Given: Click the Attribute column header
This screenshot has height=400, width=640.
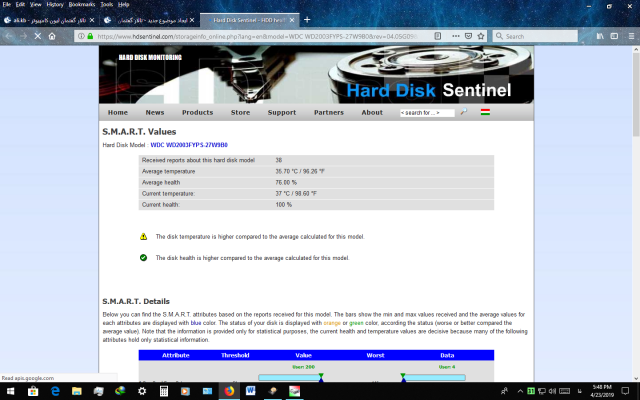Looking at the screenshot, I should pos(176,355).
